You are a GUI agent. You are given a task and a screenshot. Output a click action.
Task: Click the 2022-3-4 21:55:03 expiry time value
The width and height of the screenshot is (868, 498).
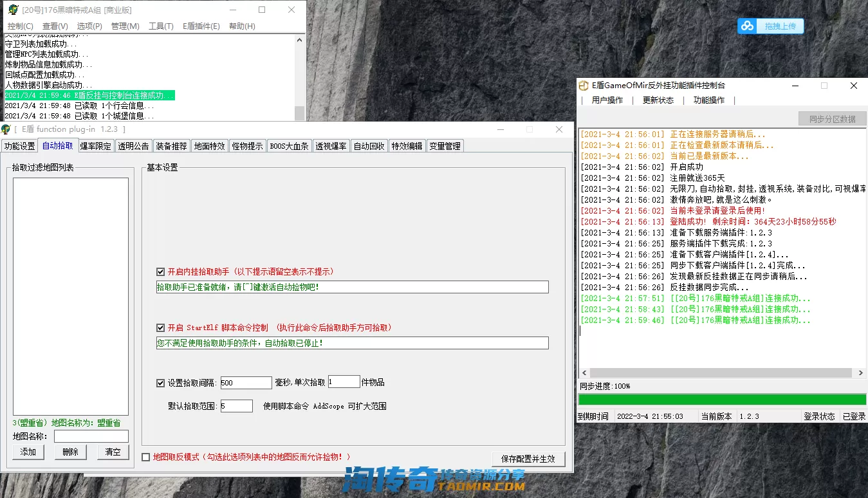(650, 416)
